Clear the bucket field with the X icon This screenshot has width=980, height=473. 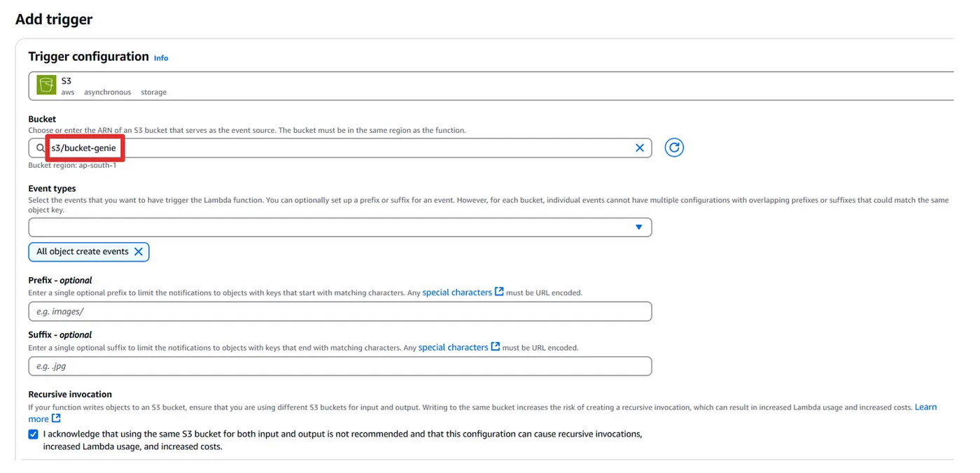click(x=639, y=148)
